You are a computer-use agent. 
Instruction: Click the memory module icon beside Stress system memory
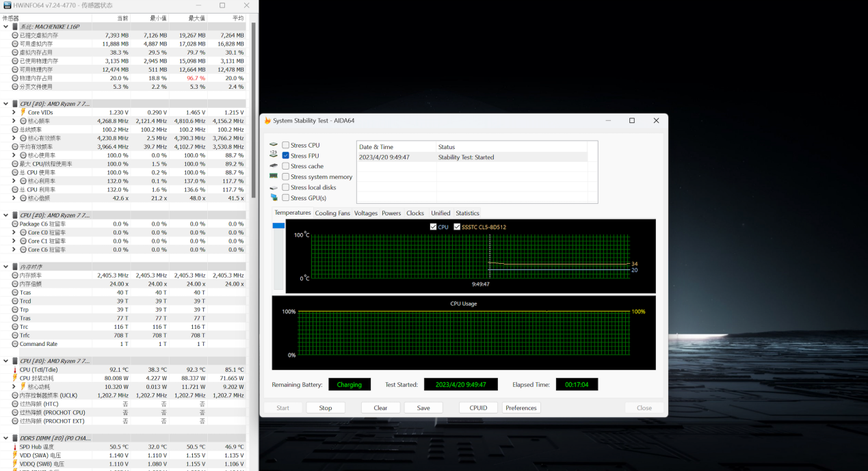[x=274, y=176]
